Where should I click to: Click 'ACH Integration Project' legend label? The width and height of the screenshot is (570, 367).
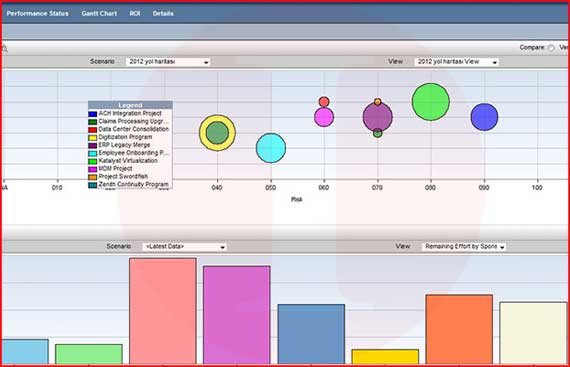[130, 113]
